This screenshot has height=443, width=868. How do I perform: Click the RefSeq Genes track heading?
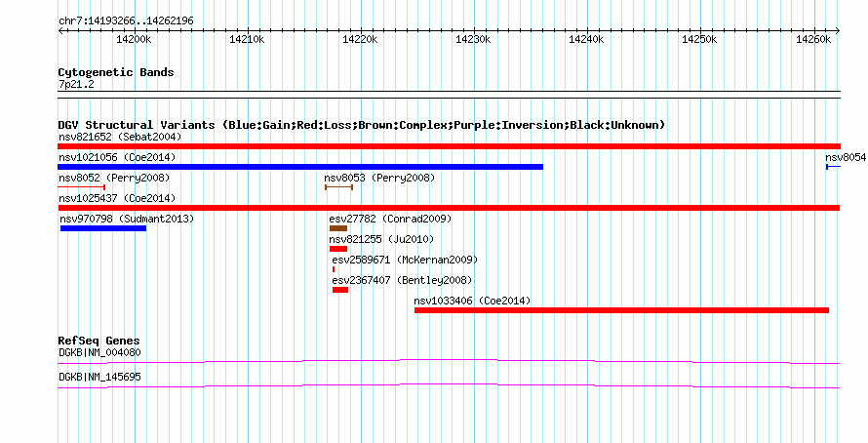click(99, 341)
